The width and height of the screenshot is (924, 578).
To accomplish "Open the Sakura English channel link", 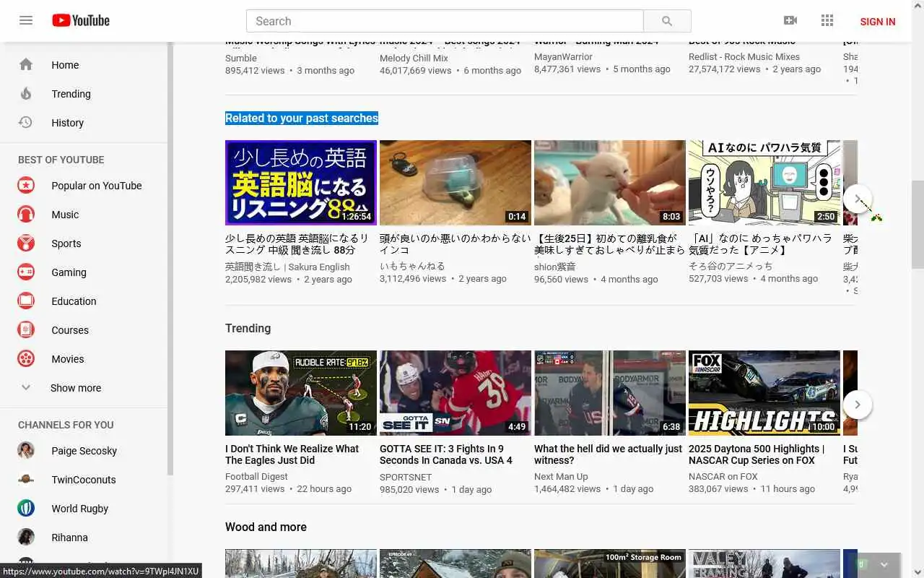I will pyautogui.click(x=287, y=267).
